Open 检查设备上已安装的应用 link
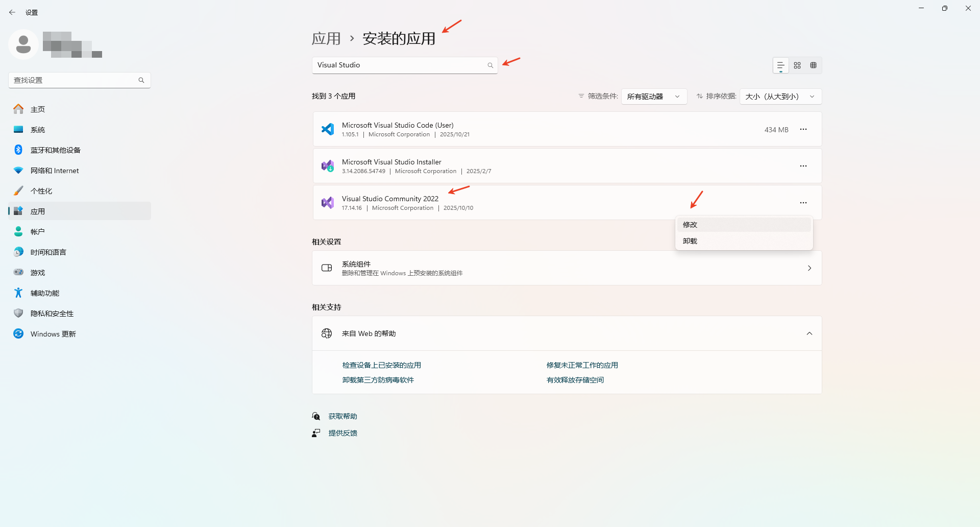 pyautogui.click(x=382, y=365)
